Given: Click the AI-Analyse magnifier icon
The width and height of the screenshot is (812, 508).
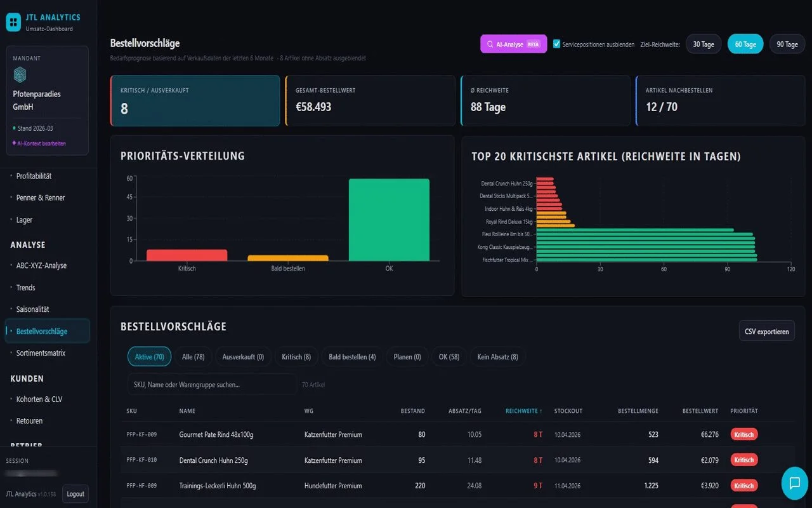Looking at the screenshot, I should [490, 44].
